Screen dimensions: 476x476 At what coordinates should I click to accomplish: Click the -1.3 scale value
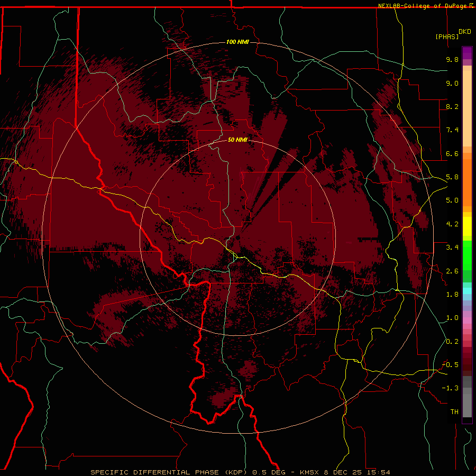[450, 388]
